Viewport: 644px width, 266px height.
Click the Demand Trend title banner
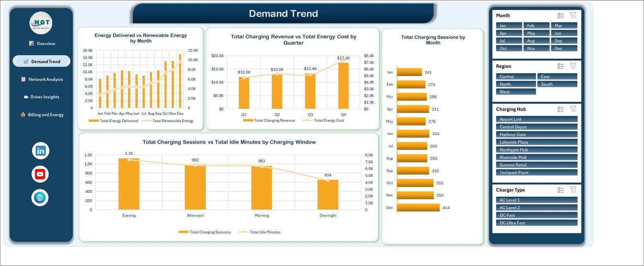(283, 13)
